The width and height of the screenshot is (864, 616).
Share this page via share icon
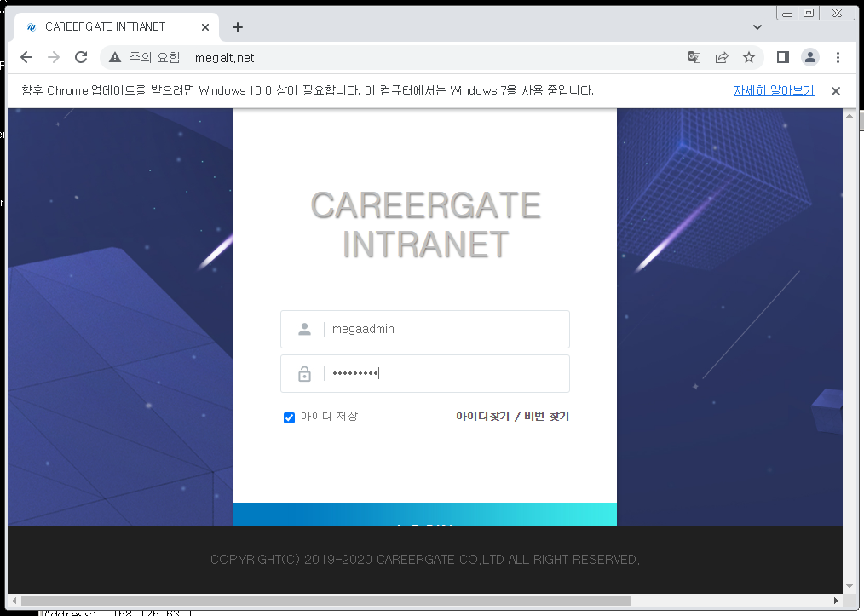coord(722,57)
